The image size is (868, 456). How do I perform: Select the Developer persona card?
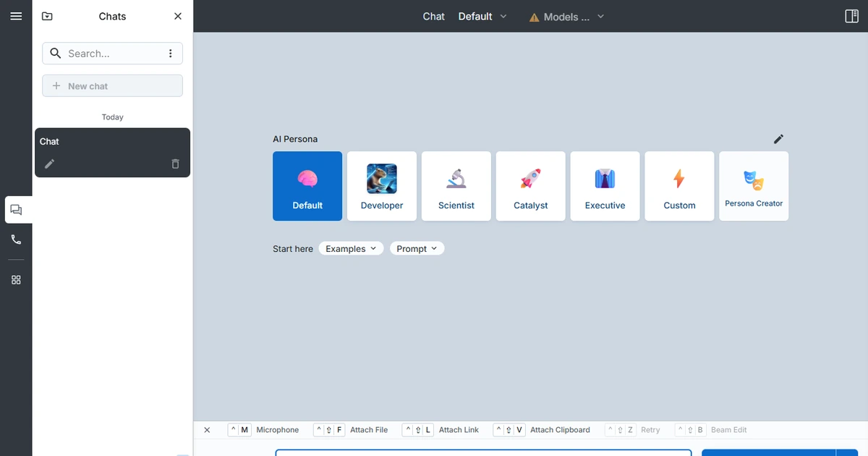pyautogui.click(x=382, y=186)
